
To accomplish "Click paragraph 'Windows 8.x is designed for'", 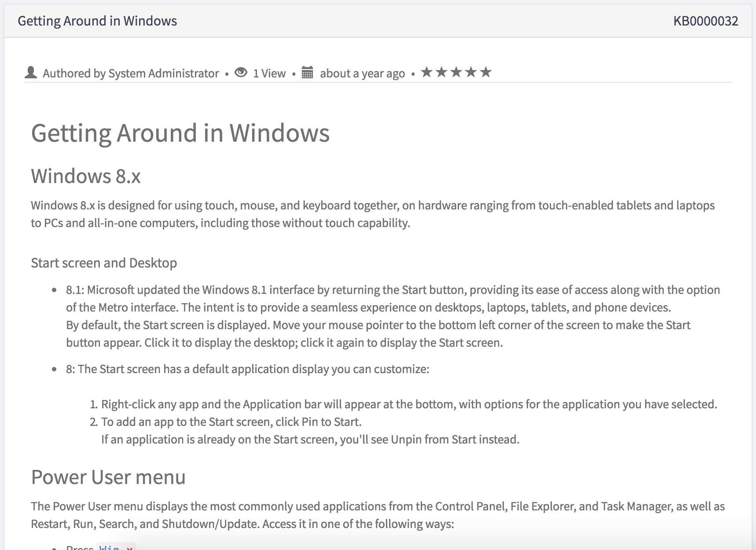I will click(x=373, y=214).
